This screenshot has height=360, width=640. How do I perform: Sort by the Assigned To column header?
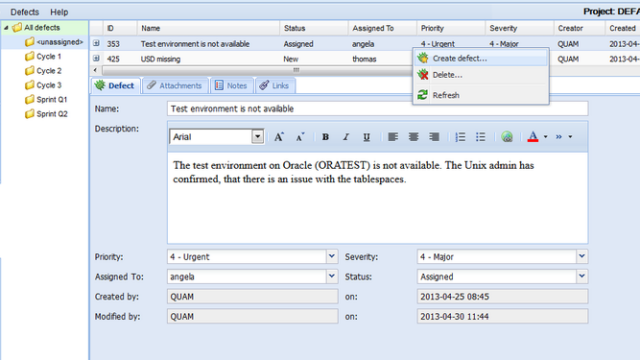coord(382,28)
